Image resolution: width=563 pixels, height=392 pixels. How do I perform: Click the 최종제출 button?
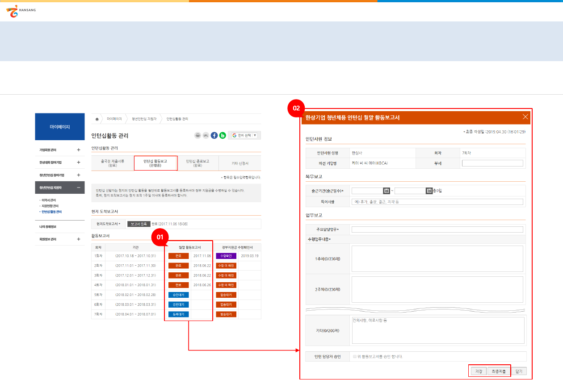click(x=498, y=371)
